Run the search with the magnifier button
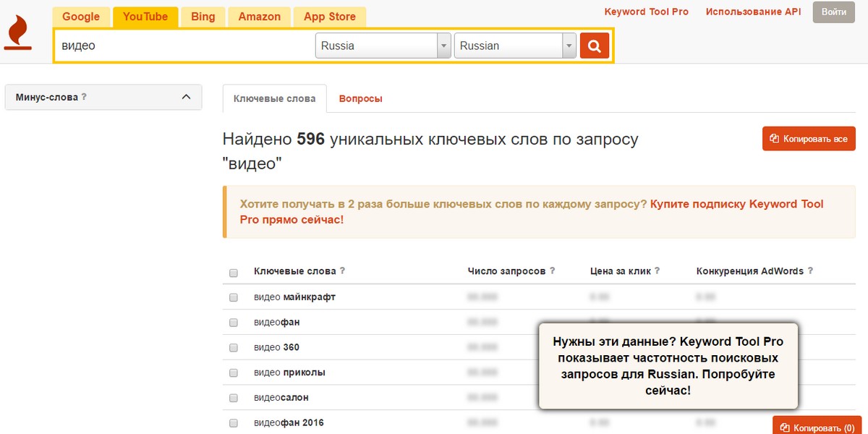This screenshot has height=434, width=868. tap(595, 46)
